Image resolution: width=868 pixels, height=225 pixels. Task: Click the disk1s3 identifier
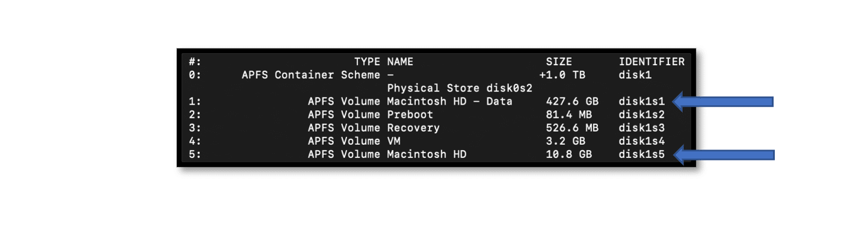pyautogui.click(x=642, y=128)
